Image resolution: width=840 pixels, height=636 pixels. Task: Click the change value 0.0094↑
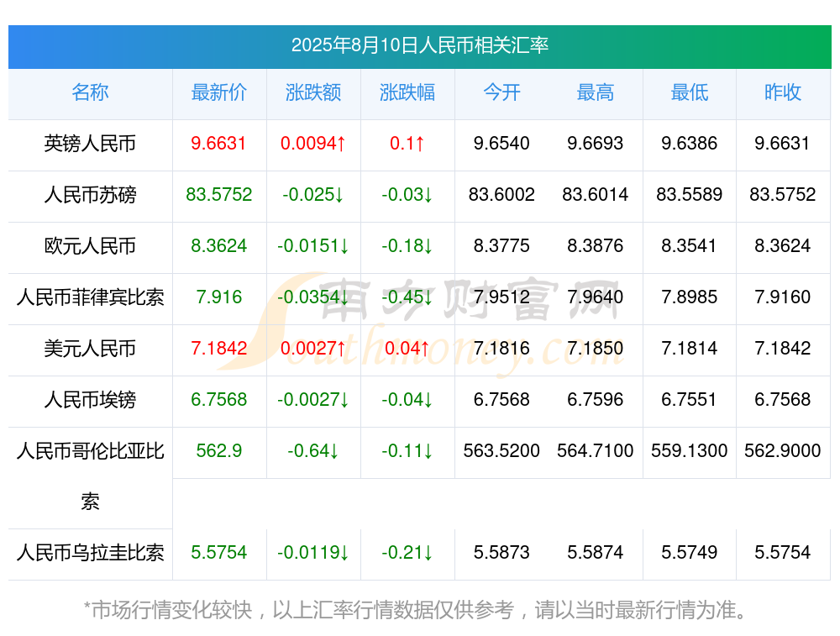pyautogui.click(x=312, y=144)
